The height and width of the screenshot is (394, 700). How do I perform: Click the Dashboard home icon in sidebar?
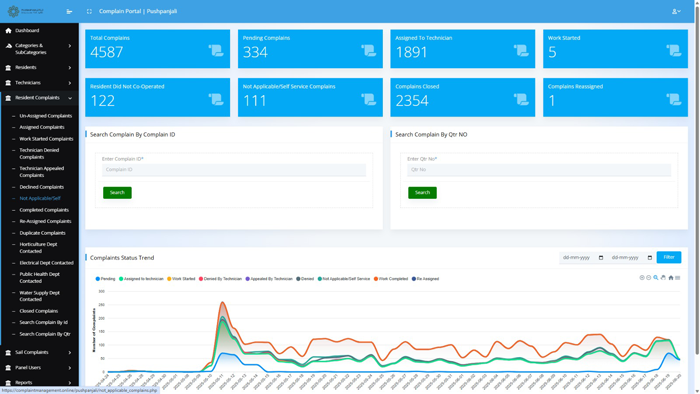click(8, 30)
